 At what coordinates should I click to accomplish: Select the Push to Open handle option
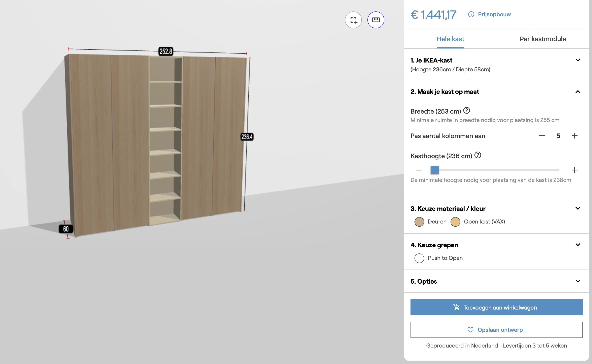tap(419, 258)
